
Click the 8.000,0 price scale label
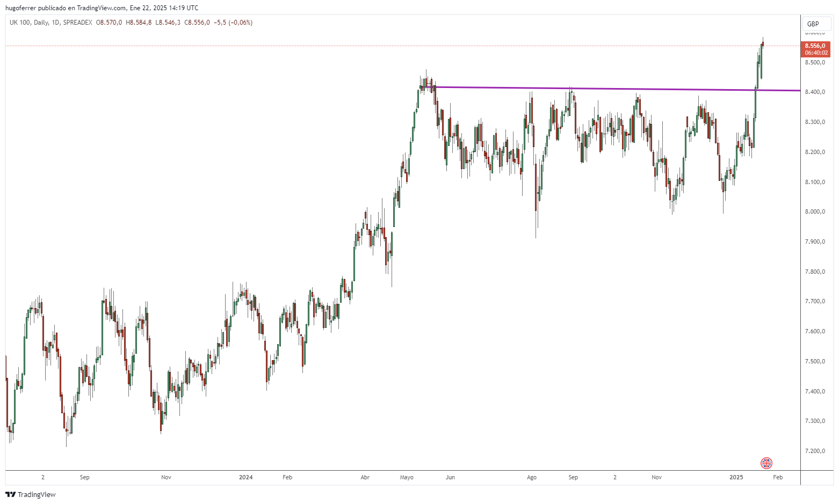[815, 212]
